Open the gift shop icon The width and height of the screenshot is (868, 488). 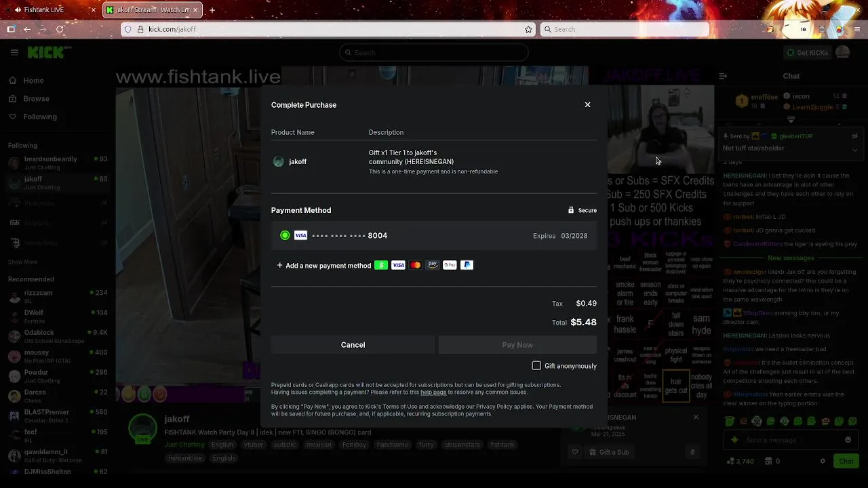coord(768,461)
